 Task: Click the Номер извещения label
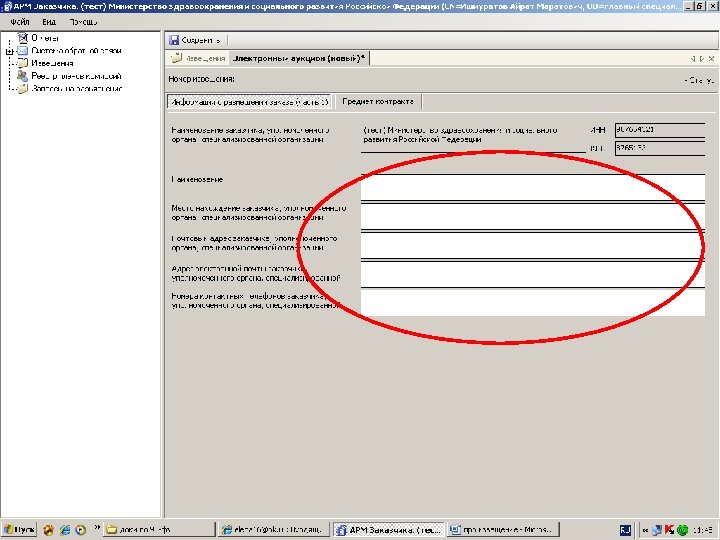(x=202, y=79)
